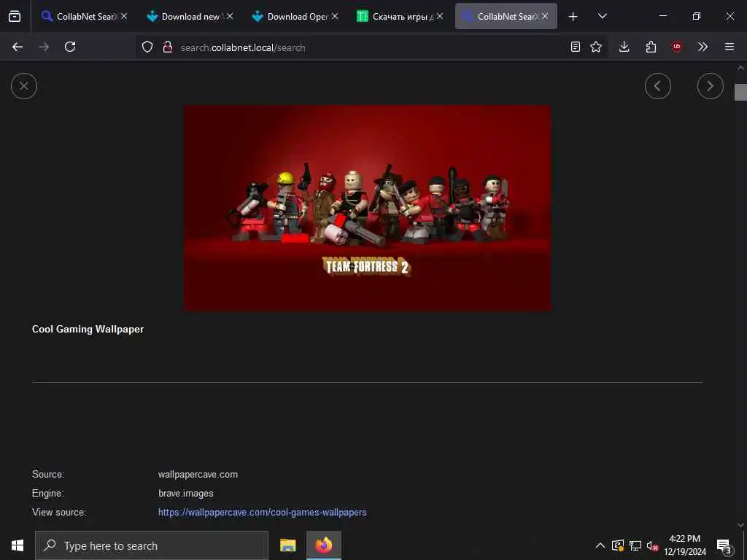The width and height of the screenshot is (747, 560).
Task: List all tabs dropdown
Action: 602,16
